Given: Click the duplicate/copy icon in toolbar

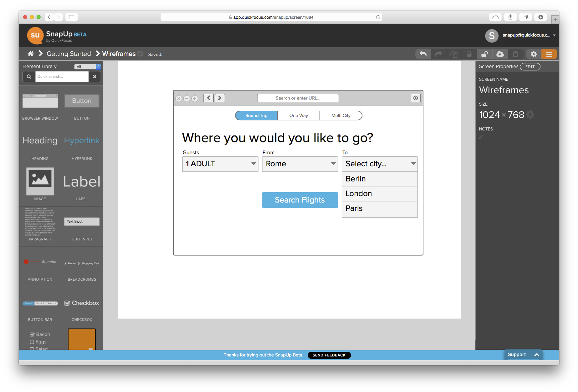Looking at the screenshot, I should [x=454, y=54].
